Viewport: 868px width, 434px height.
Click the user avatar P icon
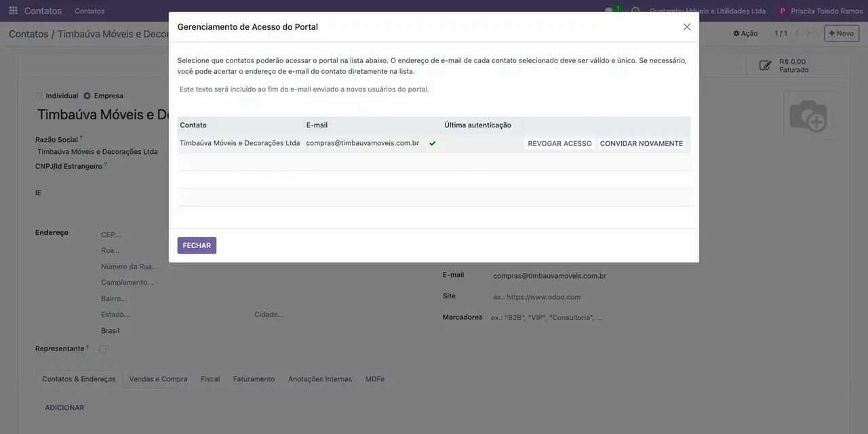(x=783, y=11)
